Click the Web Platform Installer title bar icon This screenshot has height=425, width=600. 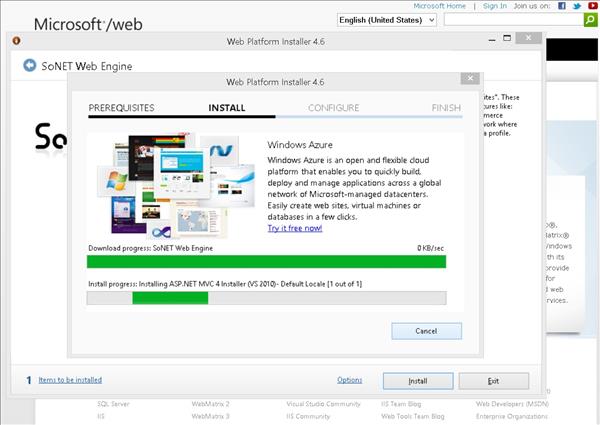coord(16,41)
